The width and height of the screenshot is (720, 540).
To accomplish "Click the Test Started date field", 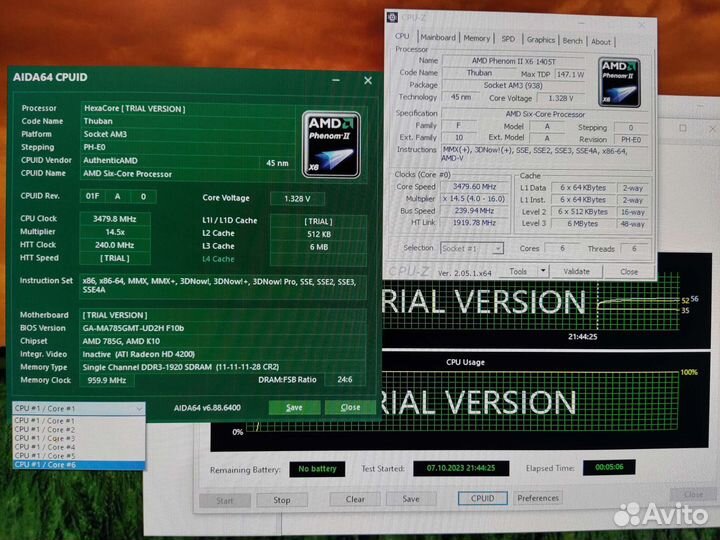I will click(461, 468).
